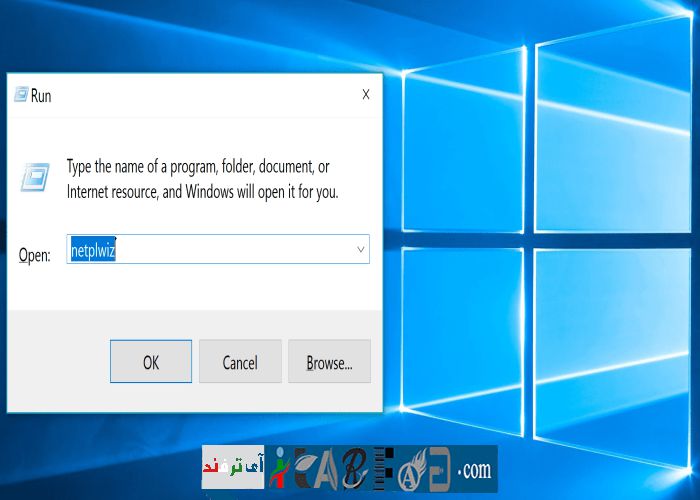Viewport: 700px width, 500px height.
Task: Click the red-green figure icon in watermark
Action: click(278, 467)
